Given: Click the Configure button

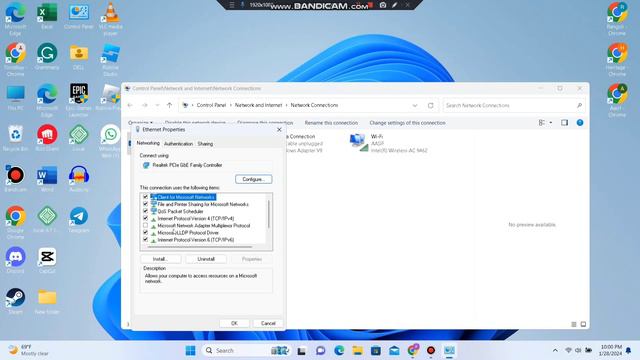Looking at the screenshot, I should pyautogui.click(x=253, y=179).
